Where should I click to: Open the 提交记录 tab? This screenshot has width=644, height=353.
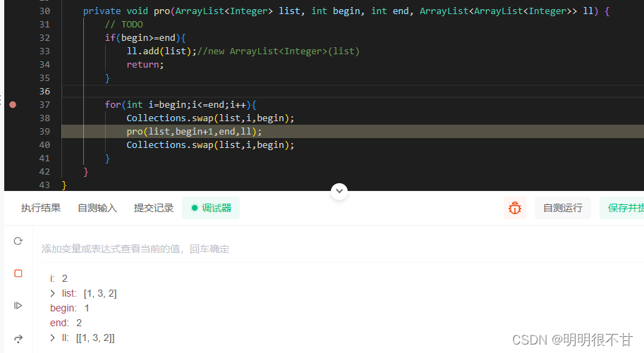click(x=154, y=208)
